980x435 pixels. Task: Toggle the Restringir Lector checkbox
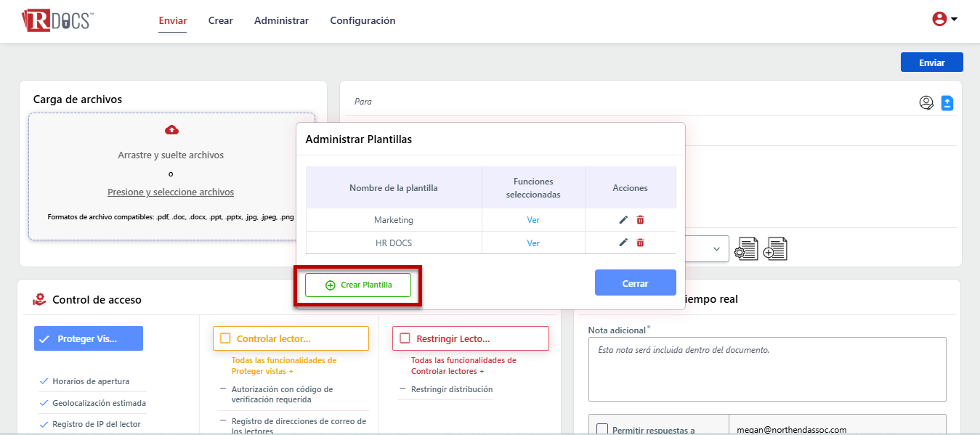[405, 338]
